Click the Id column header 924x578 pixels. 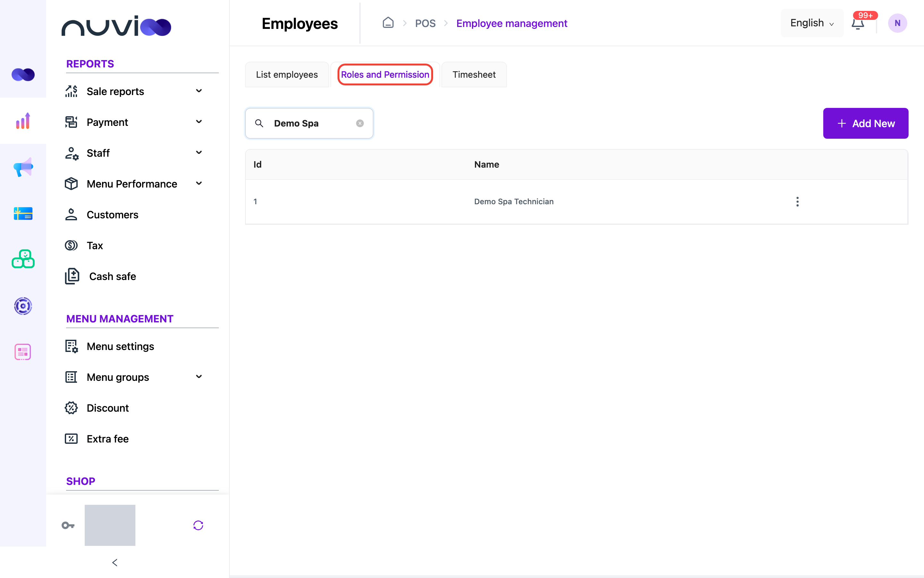tap(257, 164)
